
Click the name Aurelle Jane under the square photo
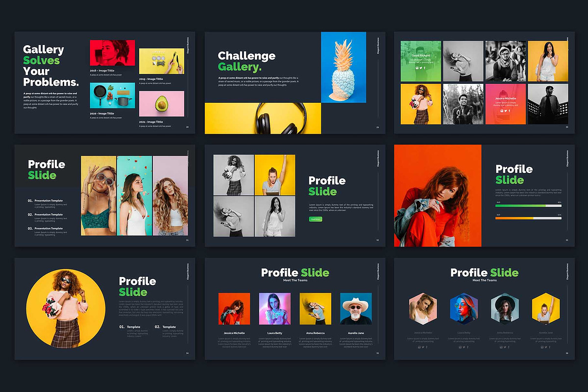[x=356, y=333]
